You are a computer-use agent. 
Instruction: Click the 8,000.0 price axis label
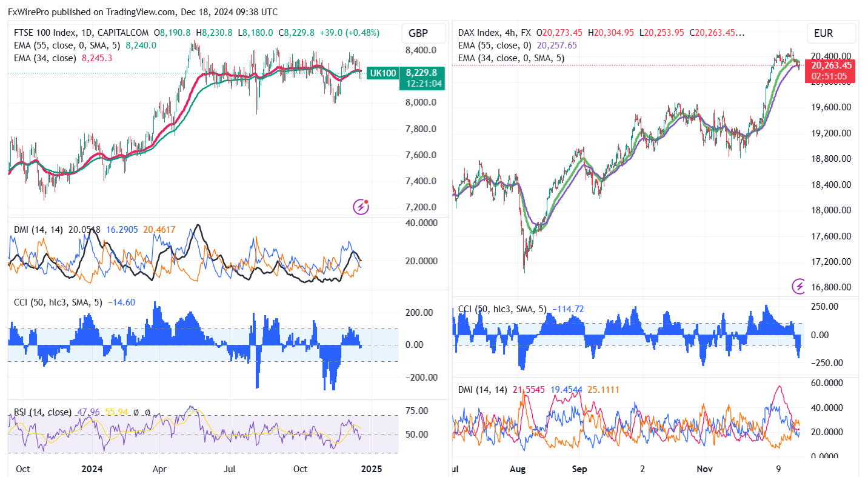[421, 102]
